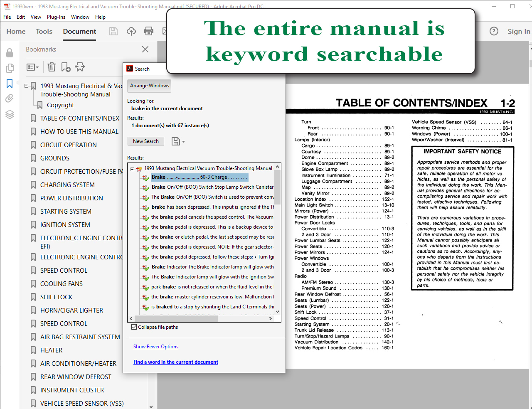
Task: Open the CHARGING SYSTEM bookmark
Action: pos(67,185)
